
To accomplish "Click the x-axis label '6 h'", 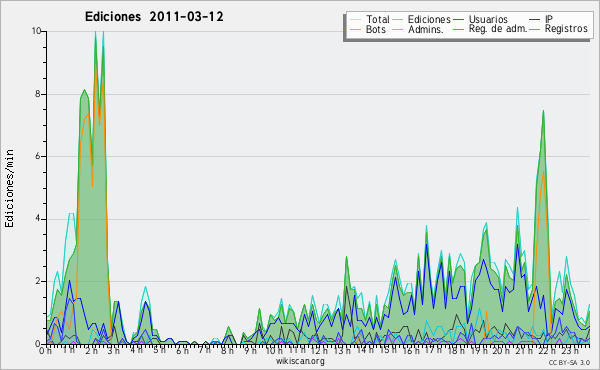I will 182,350.
